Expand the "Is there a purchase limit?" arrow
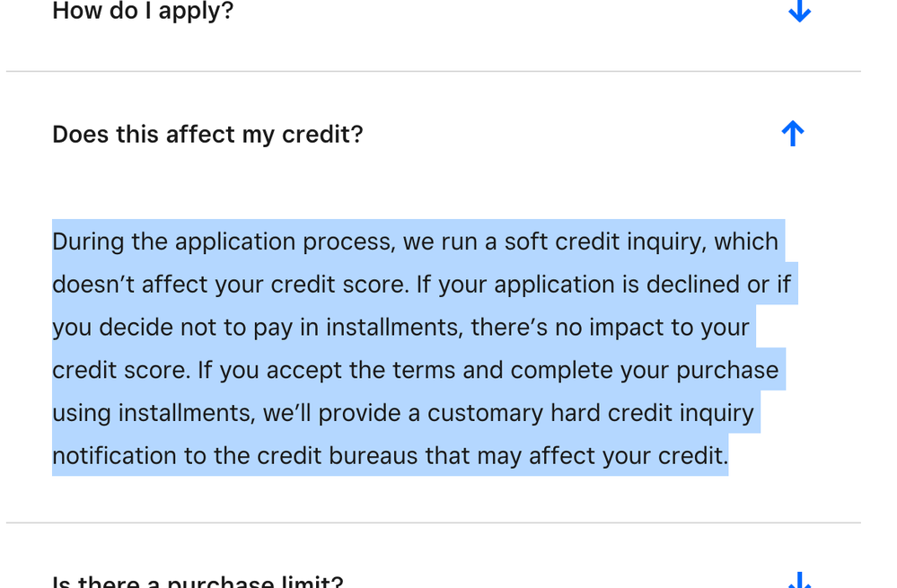Image resolution: width=897 pixels, height=588 pixels. click(x=798, y=580)
